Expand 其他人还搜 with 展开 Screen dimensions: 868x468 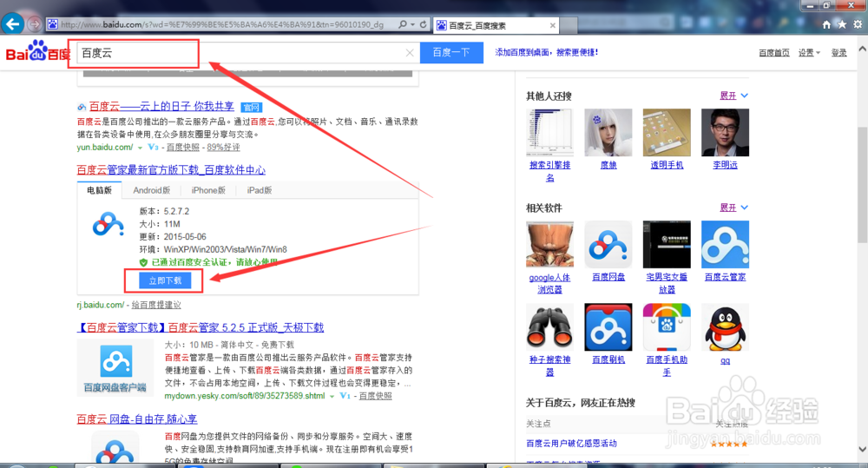coord(733,96)
